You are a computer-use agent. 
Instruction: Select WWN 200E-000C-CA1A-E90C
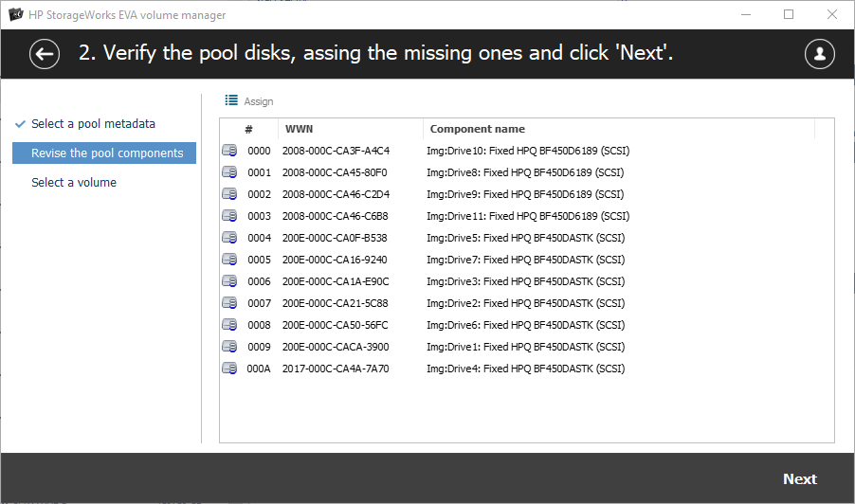336,281
